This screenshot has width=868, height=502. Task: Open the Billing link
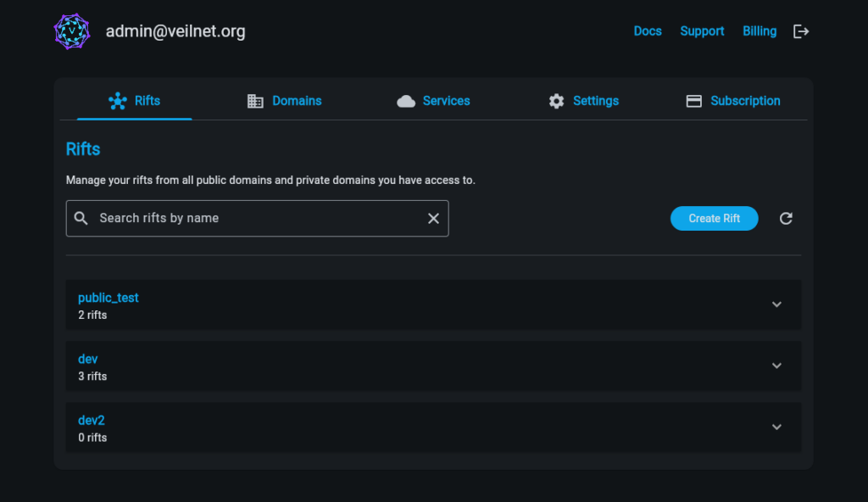click(759, 31)
